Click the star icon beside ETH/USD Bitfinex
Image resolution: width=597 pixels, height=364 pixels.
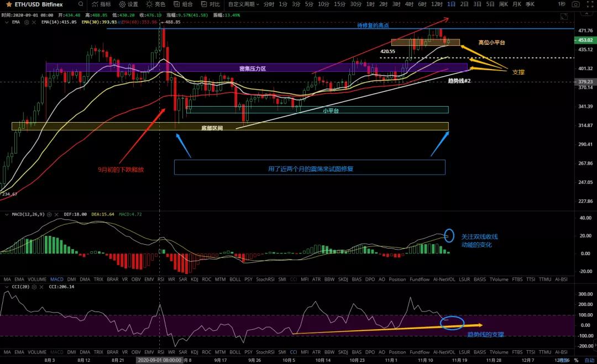8,4
